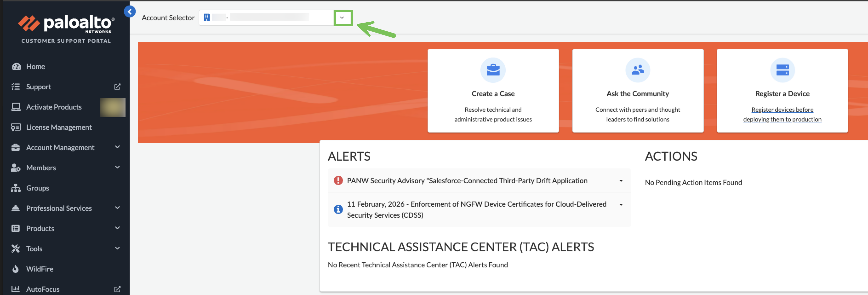The image size is (868, 295).
Task: Open License Management page
Action: tap(59, 127)
